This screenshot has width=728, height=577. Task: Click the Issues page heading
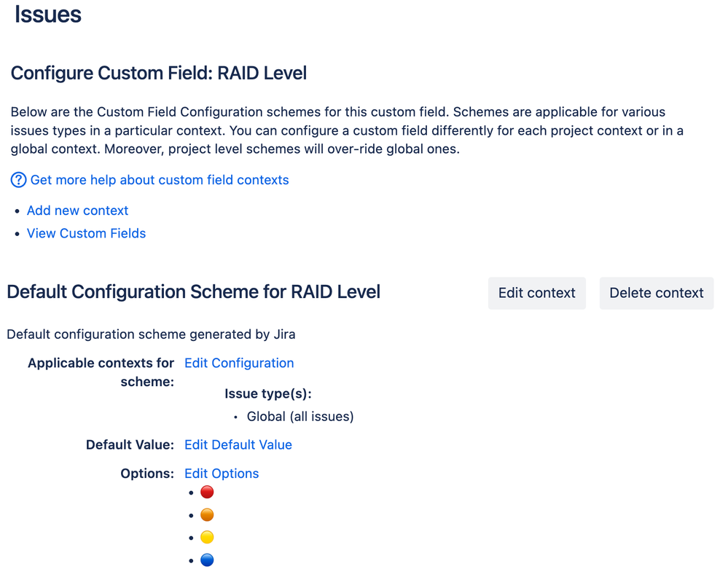48,15
